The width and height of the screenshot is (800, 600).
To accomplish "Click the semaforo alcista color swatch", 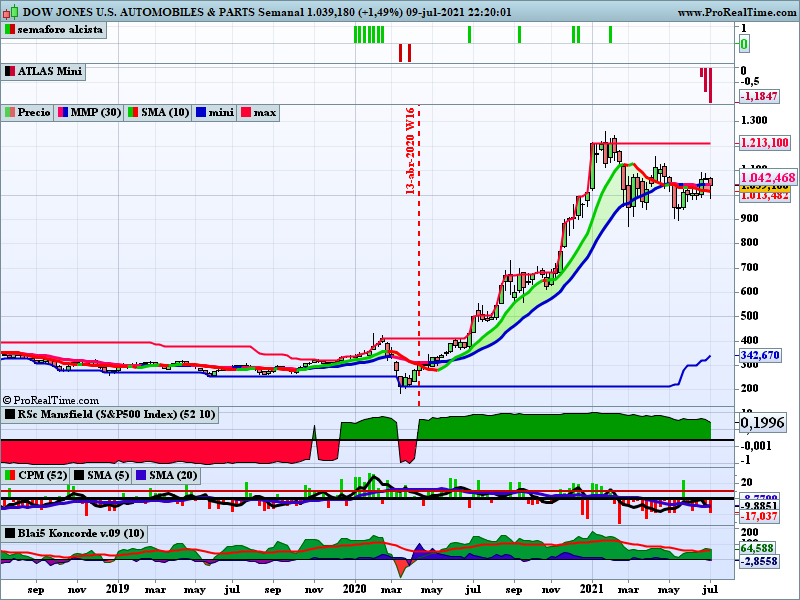I will click(10, 30).
